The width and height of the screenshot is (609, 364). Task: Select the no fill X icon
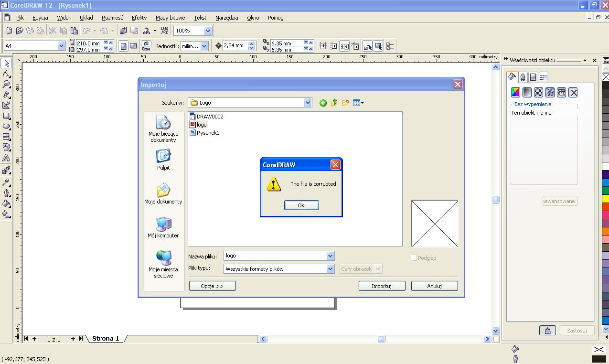pyautogui.click(x=573, y=93)
